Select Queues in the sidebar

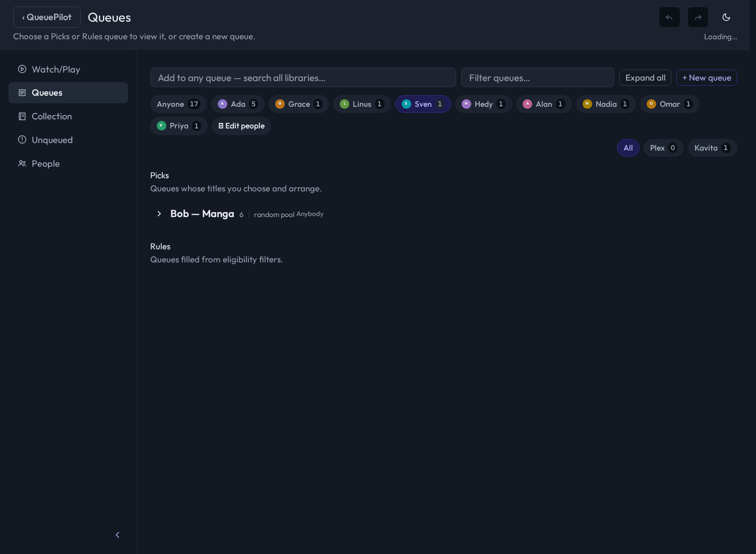68,93
